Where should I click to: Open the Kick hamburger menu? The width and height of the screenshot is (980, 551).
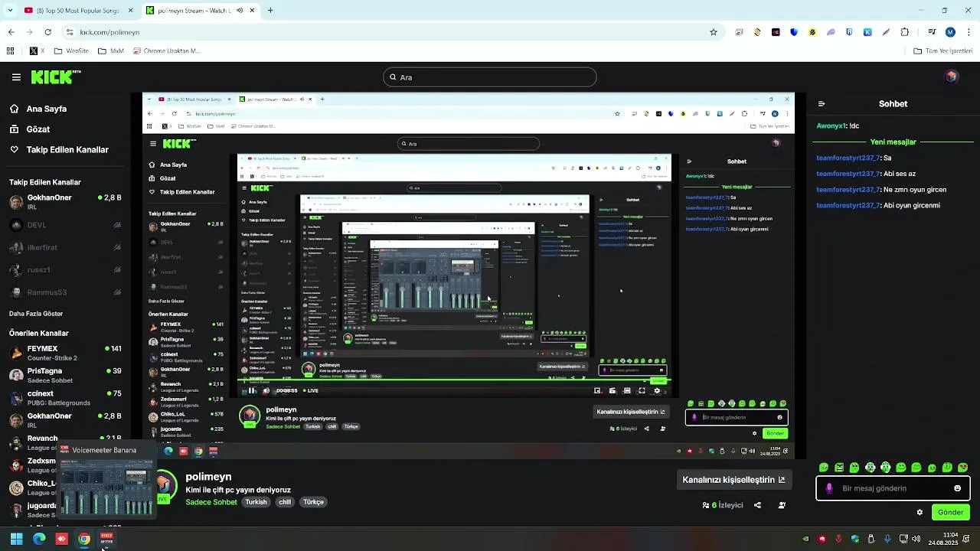pyautogui.click(x=16, y=77)
